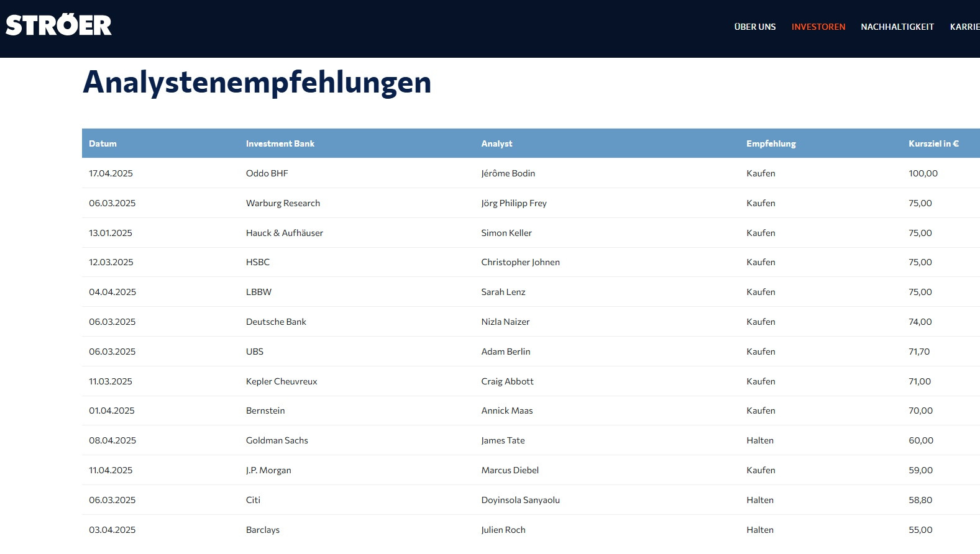980x554 pixels.
Task: Click analyst Christopher Johnen
Action: (x=520, y=262)
